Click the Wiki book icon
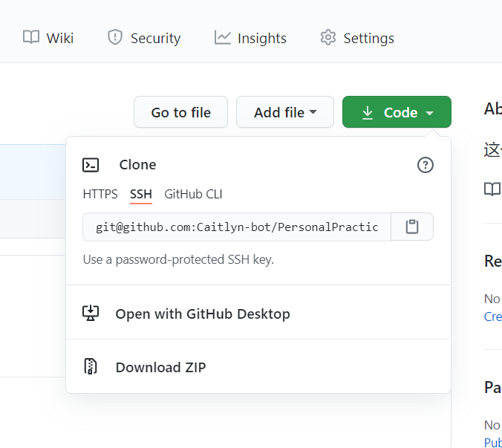Screen dimensions: 502x448 point(31,37)
